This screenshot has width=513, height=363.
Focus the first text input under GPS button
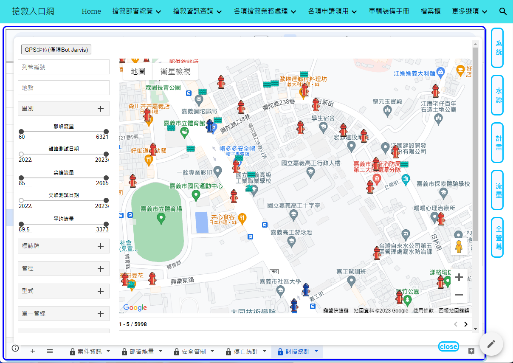[x=64, y=67]
